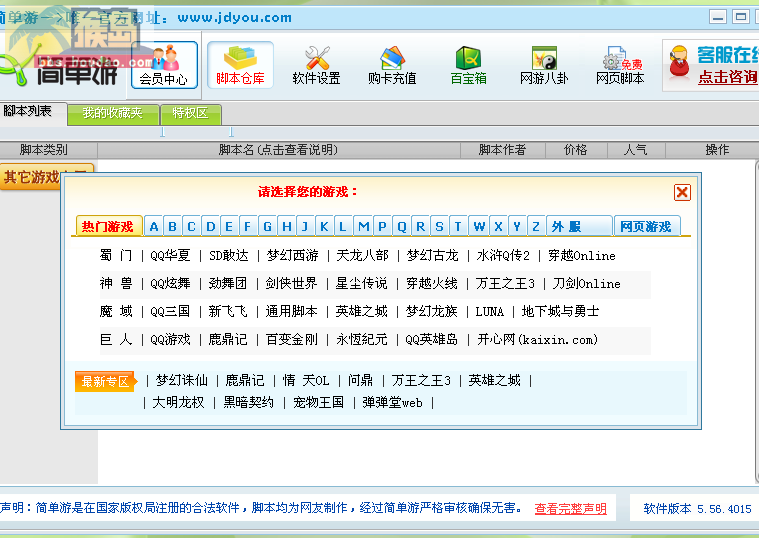759x538 pixels.
Task: Choose the game 穿越火线
Action: point(432,283)
